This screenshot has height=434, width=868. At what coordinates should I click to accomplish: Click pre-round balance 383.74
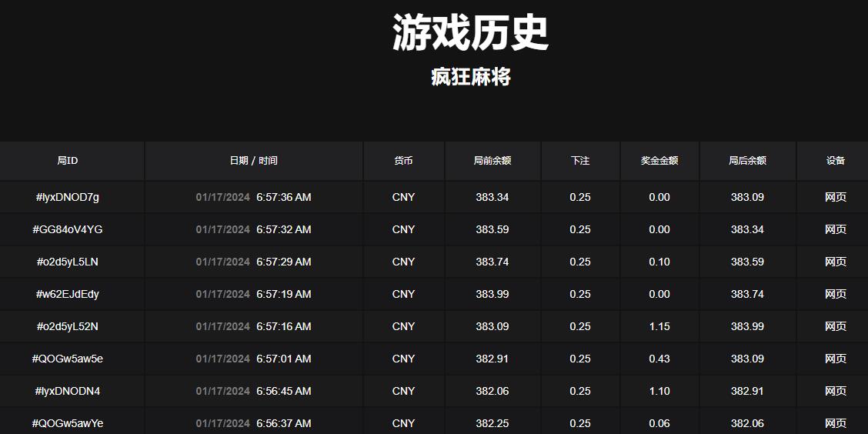(x=492, y=262)
